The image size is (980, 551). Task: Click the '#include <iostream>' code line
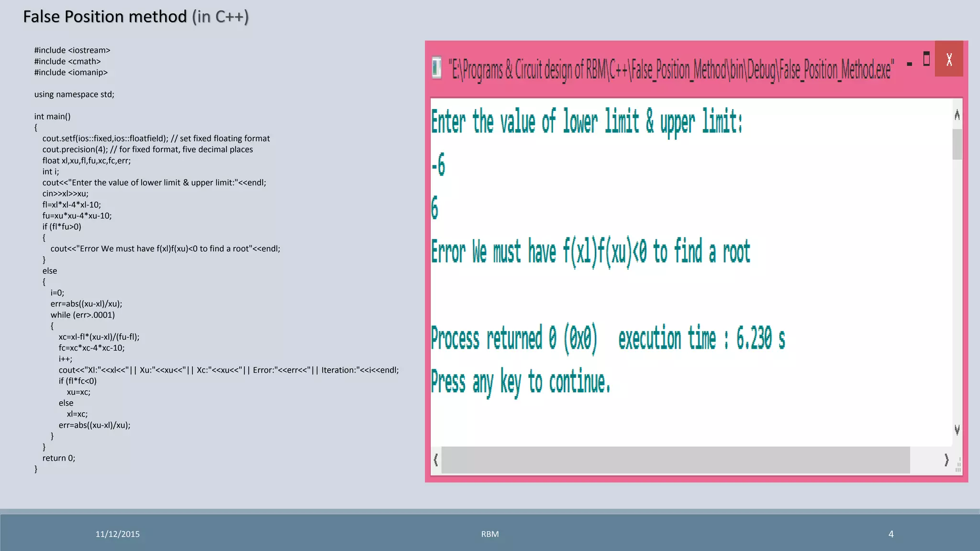(72, 50)
